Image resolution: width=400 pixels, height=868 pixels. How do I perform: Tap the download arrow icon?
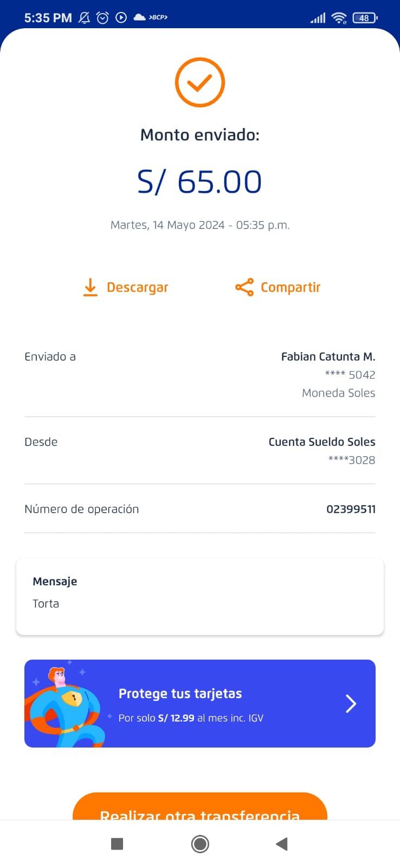click(90, 288)
